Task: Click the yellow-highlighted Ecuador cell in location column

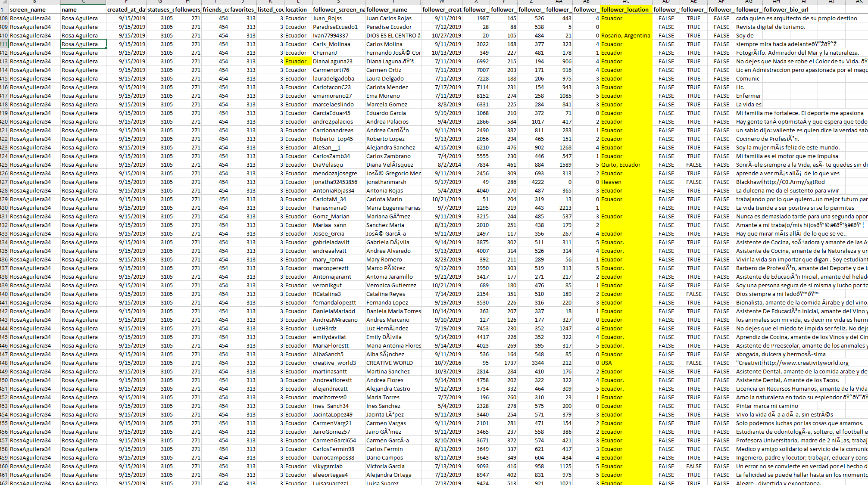Action: point(298,61)
